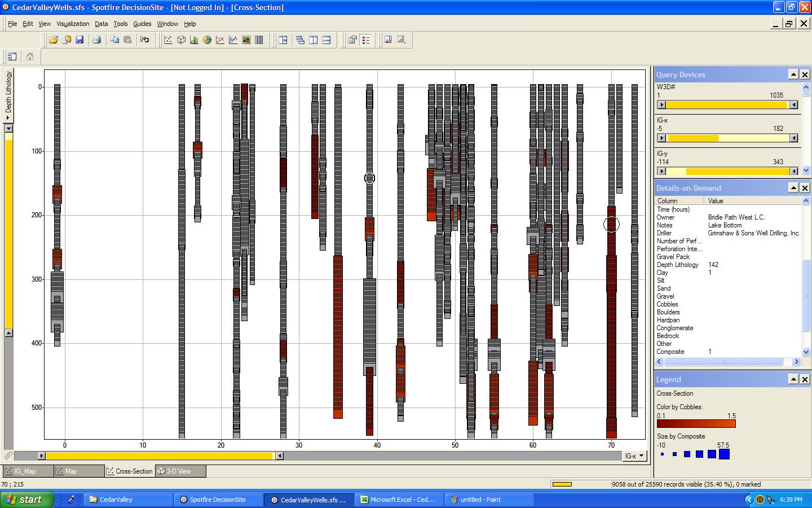Close the Legend panel
Image resolution: width=812 pixels, height=508 pixels.
(x=805, y=379)
